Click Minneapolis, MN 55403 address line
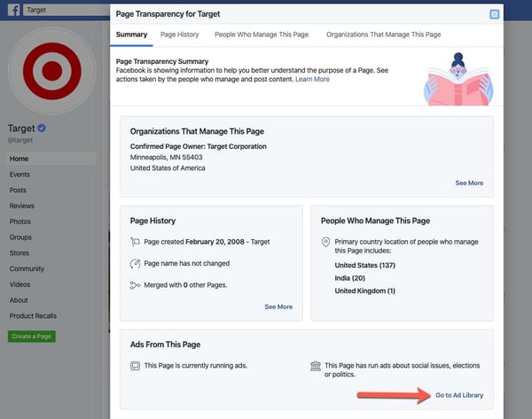This screenshot has height=419, width=532. pyautogui.click(x=167, y=158)
